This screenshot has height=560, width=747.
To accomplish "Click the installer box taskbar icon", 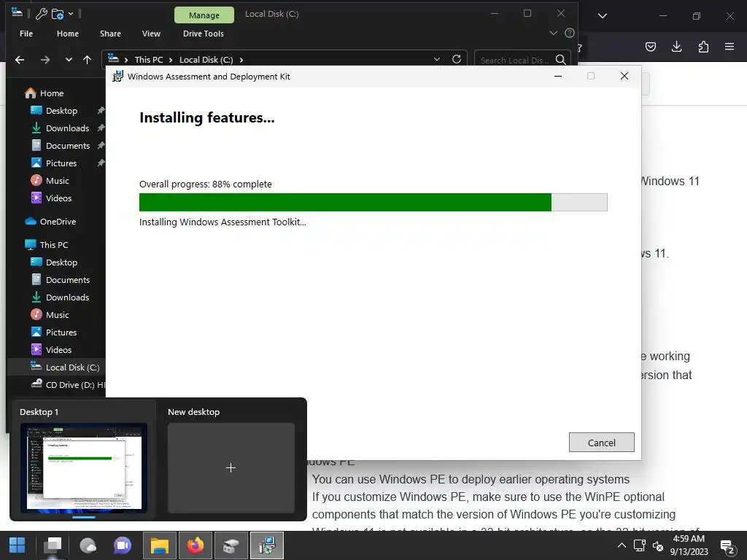I will click(x=231, y=545).
